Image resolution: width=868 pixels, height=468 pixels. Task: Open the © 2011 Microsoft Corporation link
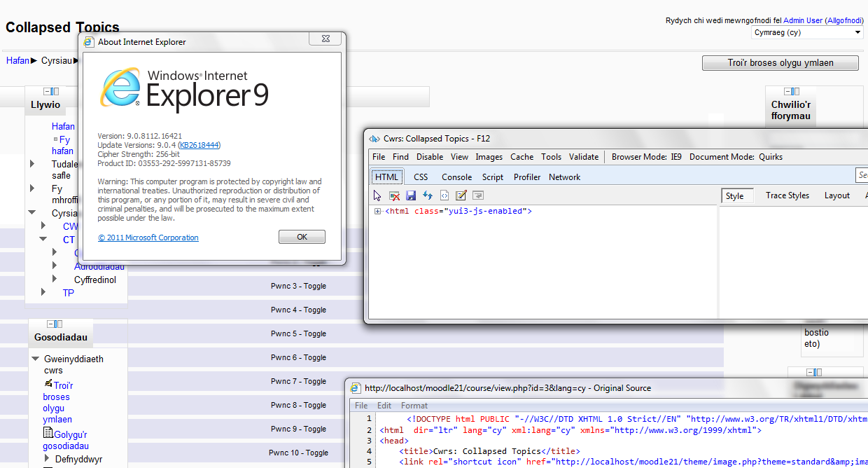[148, 238]
